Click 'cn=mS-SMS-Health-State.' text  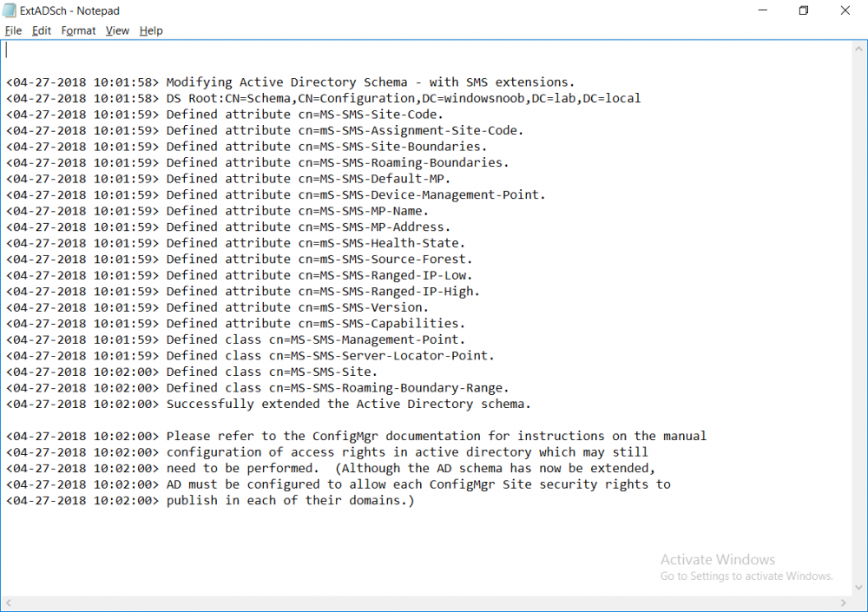click(x=381, y=243)
